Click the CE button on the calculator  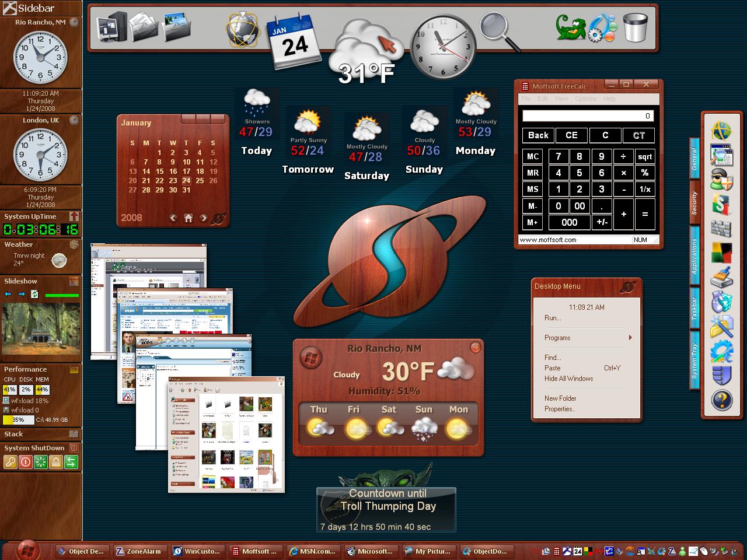pyautogui.click(x=571, y=135)
